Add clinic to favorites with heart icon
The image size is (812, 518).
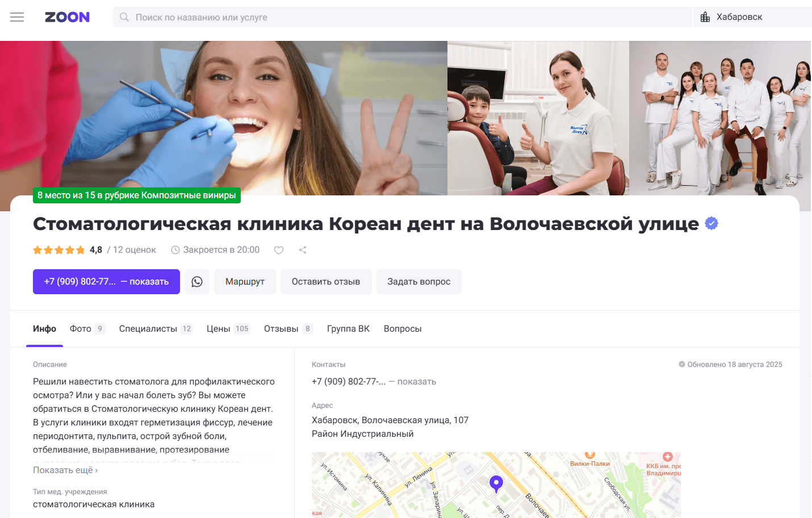279,250
